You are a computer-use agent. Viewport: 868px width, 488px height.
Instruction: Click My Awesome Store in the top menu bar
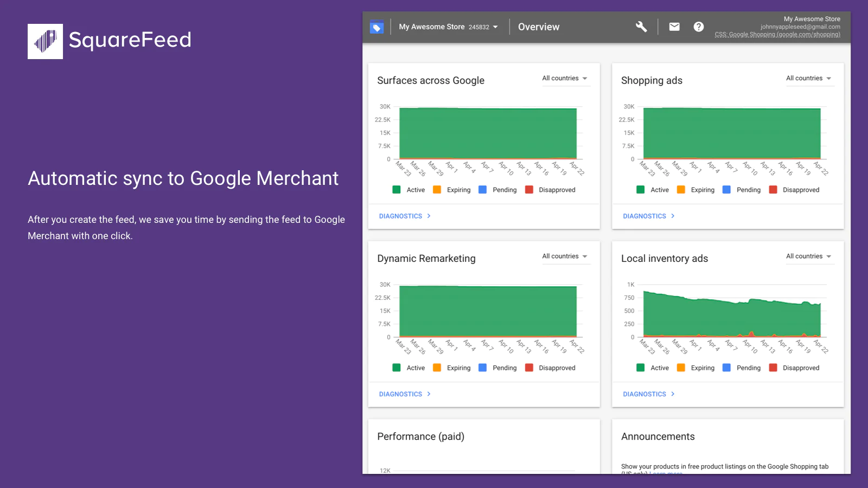tap(431, 27)
